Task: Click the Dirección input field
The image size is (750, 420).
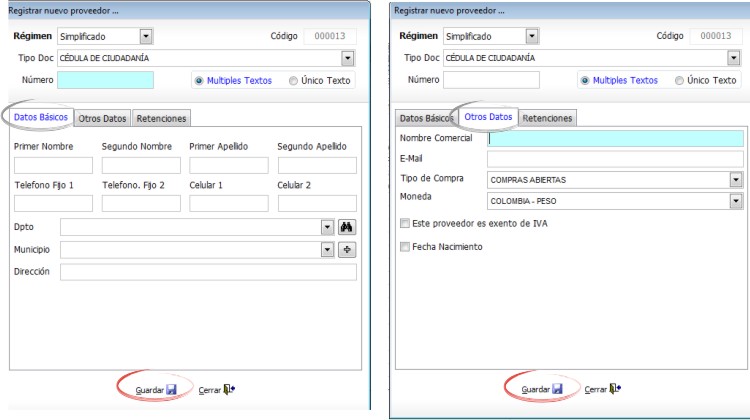Action: coord(208,272)
